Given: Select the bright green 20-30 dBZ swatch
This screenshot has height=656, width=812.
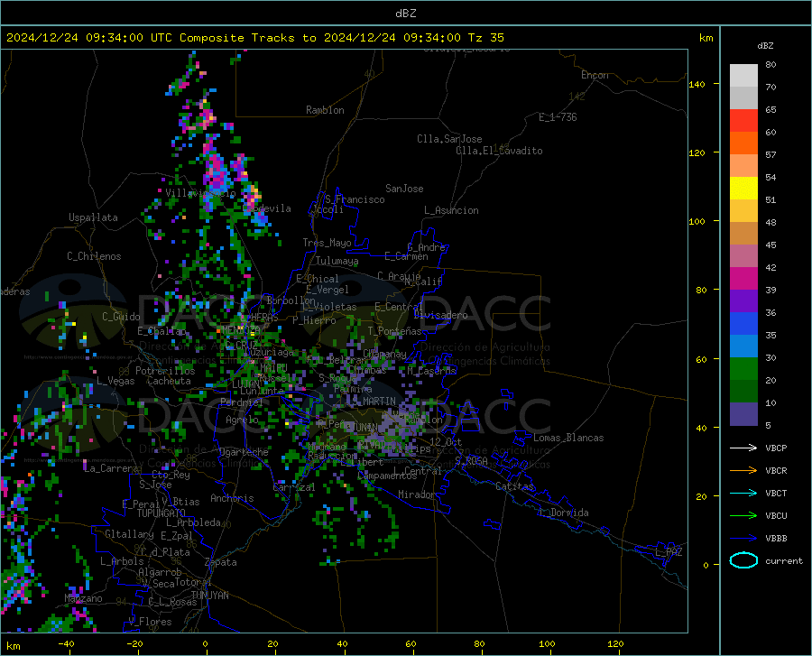Looking at the screenshot, I should (x=743, y=369).
